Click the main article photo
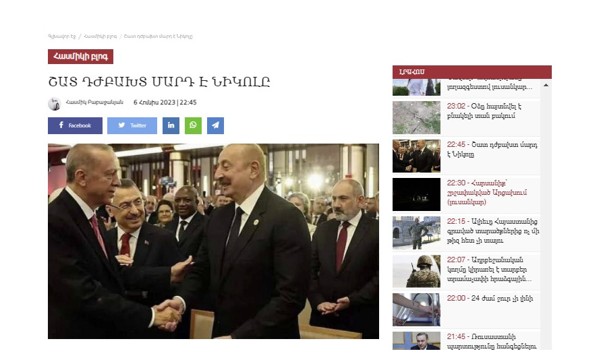 pos(213,241)
